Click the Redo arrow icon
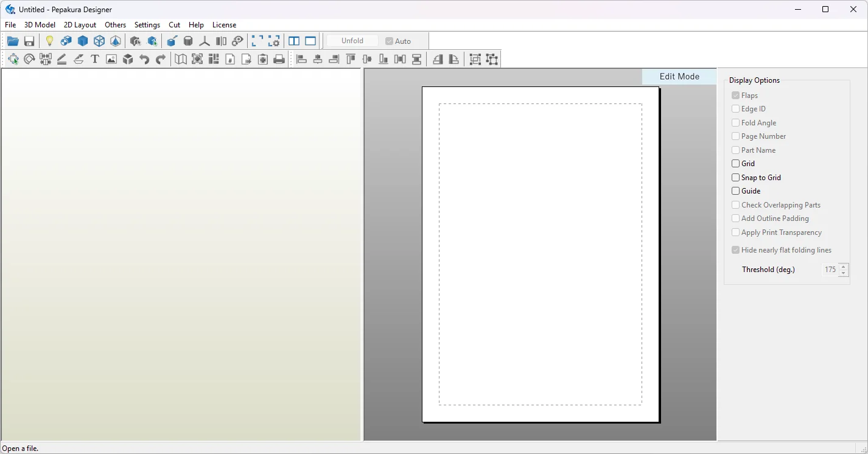 point(161,59)
